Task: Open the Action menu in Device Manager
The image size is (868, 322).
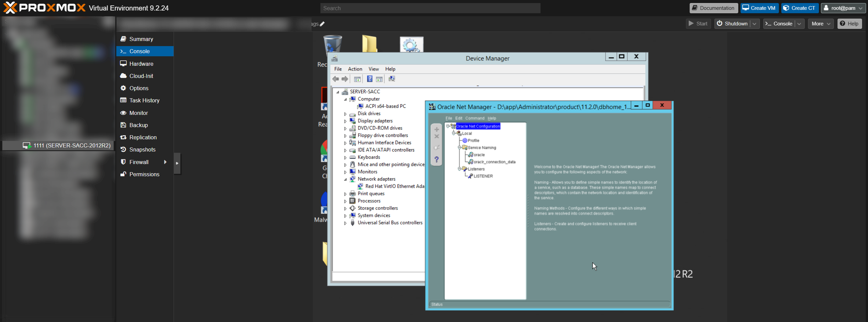Action: pos(355,69)
